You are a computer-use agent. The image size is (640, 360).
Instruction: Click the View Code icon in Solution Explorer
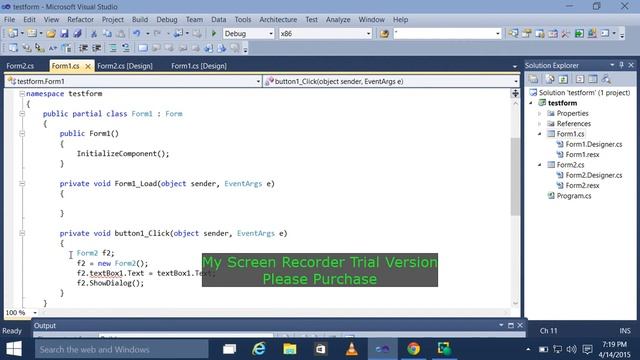tap(580, 79)
